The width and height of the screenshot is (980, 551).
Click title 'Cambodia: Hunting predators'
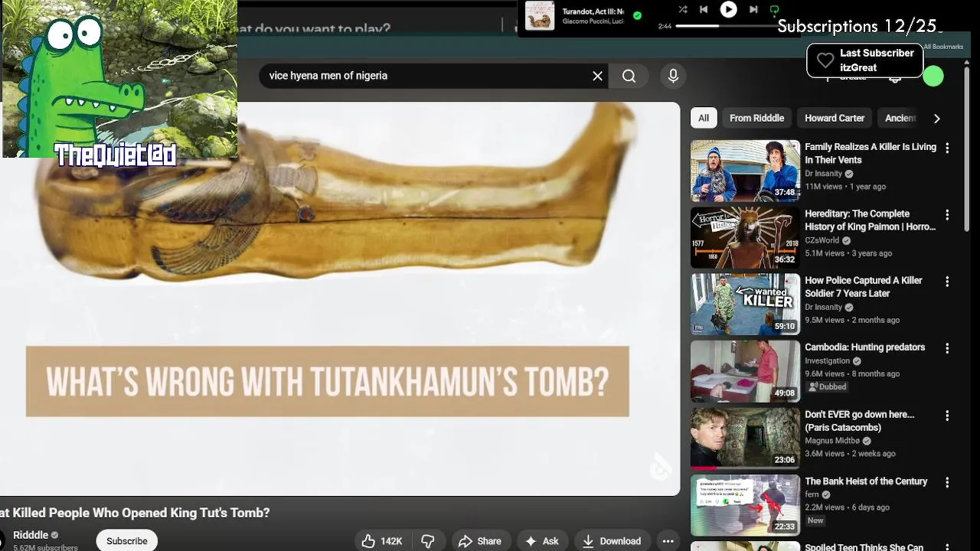tap(864, 347)
